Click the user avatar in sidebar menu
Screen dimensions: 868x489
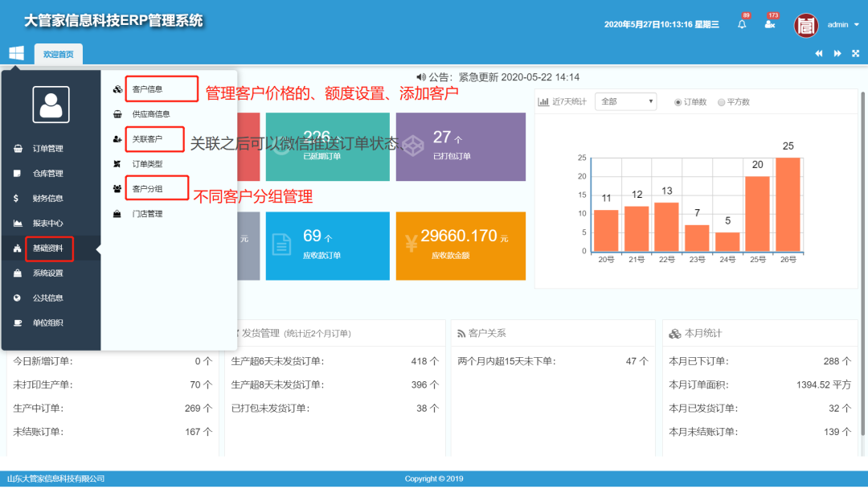(x=51, y=105)
